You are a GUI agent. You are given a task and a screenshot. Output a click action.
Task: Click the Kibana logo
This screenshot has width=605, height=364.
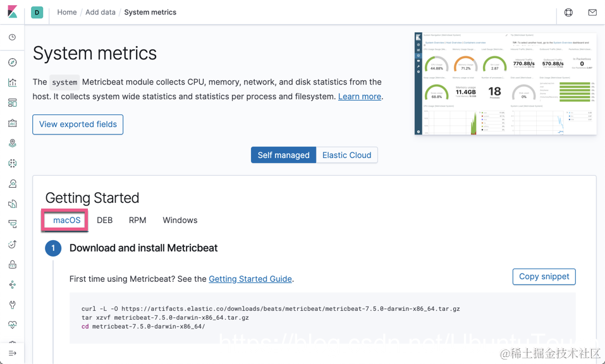point(13,11)
